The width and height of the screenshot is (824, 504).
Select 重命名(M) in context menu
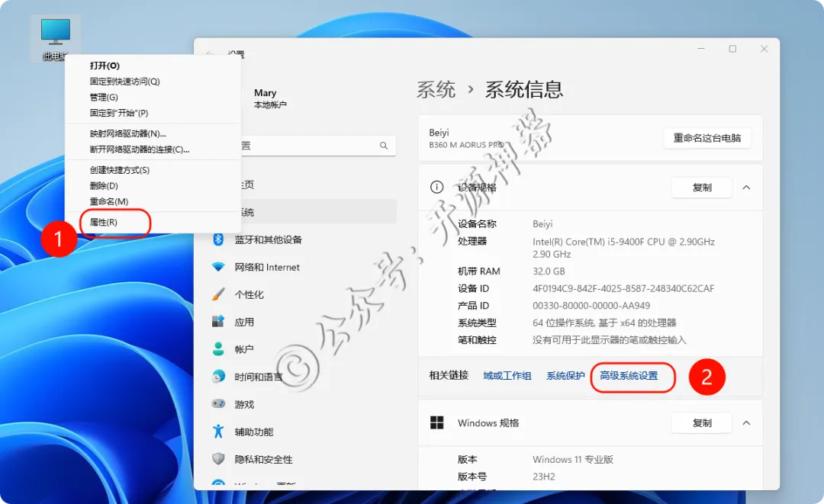pyautogui.click(x=109, y=201)
